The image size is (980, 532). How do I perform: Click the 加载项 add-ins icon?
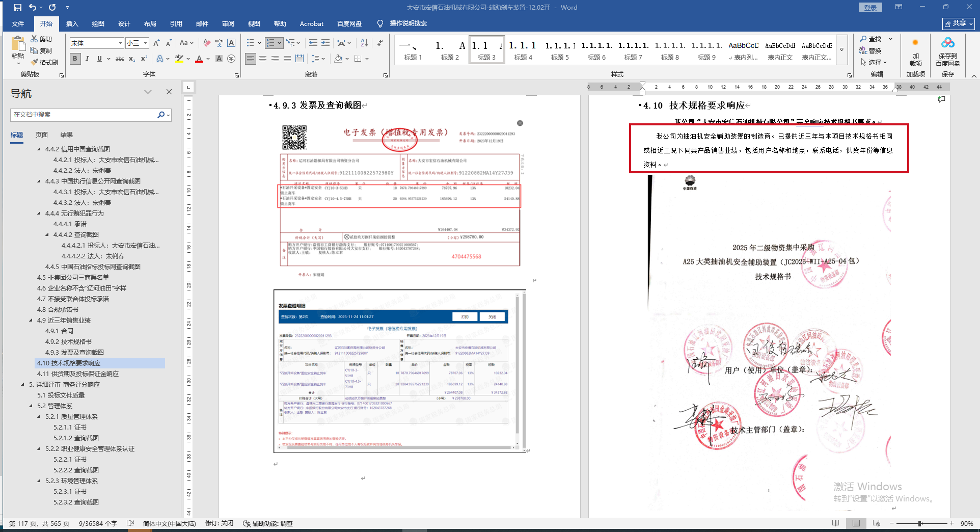pyautogui.click(x=915, y=51)
